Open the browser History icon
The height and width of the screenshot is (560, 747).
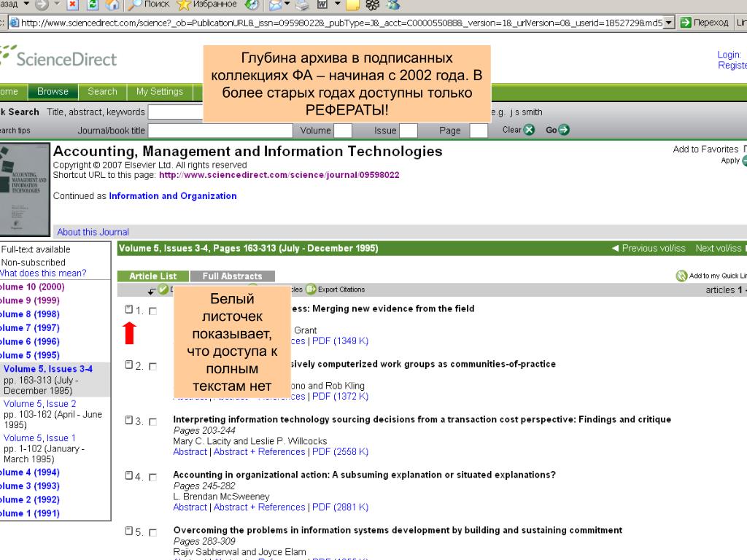pyautogui.click(x=252, y=5)
